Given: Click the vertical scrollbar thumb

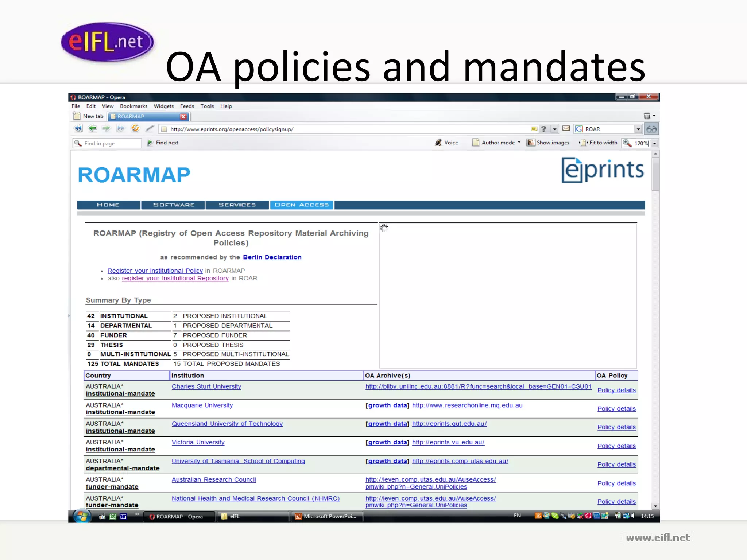Looking at the screenshot, I should coord(655,174).
